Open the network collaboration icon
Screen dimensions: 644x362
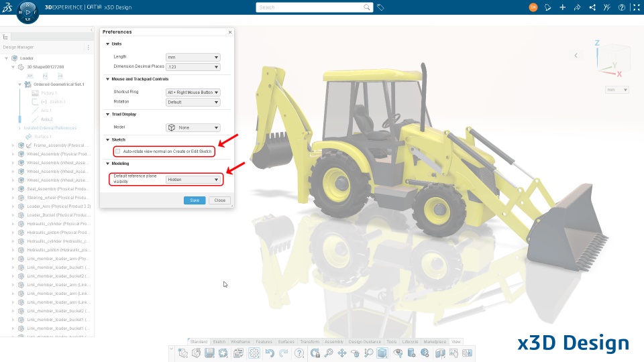[x=592, y=7]
